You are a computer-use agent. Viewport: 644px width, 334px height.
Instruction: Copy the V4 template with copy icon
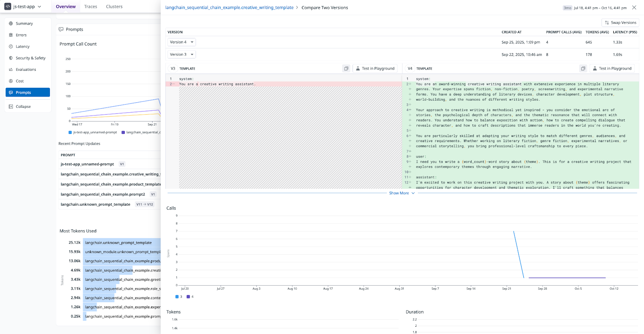pyautogui.click(x=583, y=68)
